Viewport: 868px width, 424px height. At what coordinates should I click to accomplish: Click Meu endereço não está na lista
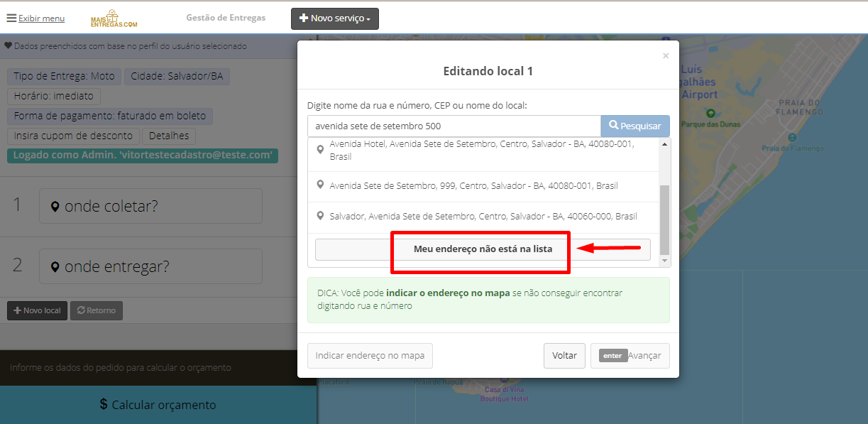click(x=483, y=249)
